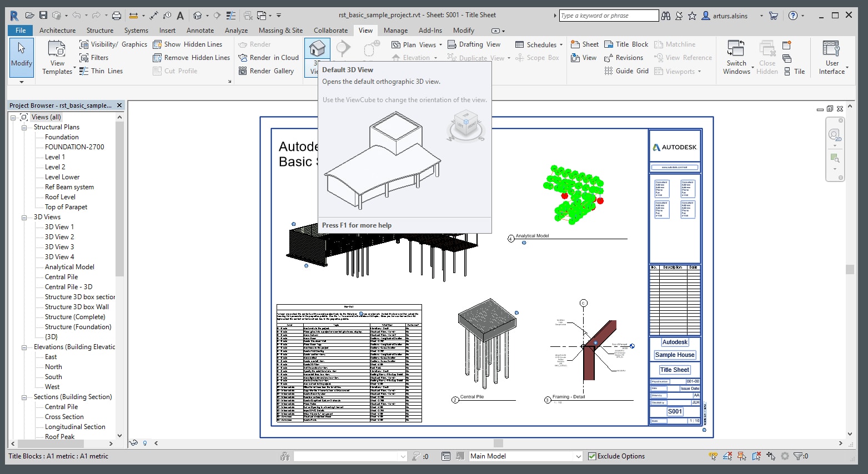868x474 pixels.
Task: Toggle Select Underlay Elements status icon
Action: (x=727, y=456)
